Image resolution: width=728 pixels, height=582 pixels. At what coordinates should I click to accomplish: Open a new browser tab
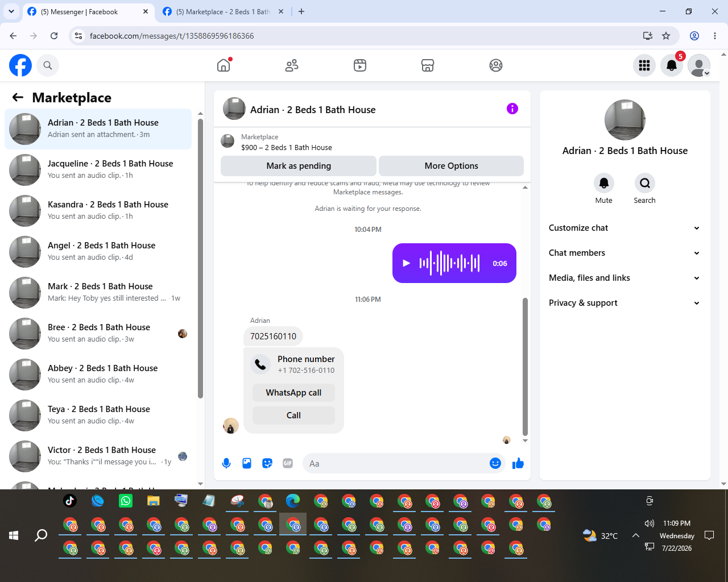point(301,11)
